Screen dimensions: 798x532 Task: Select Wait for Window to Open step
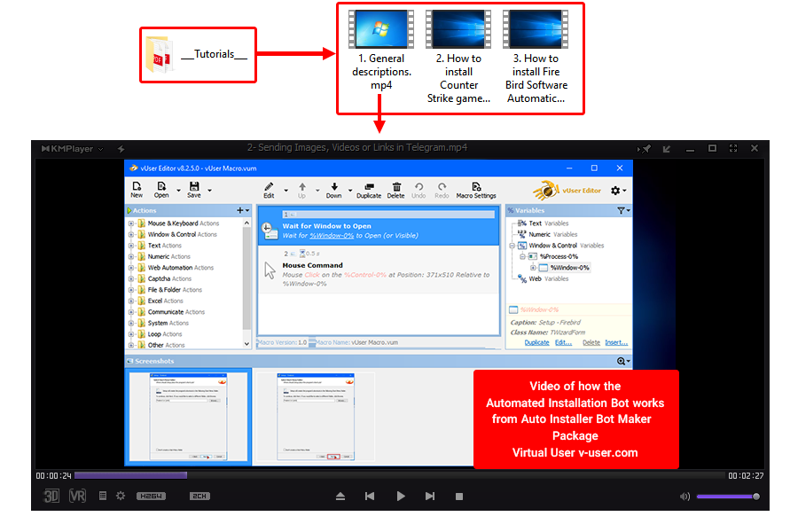coord(379,227)
